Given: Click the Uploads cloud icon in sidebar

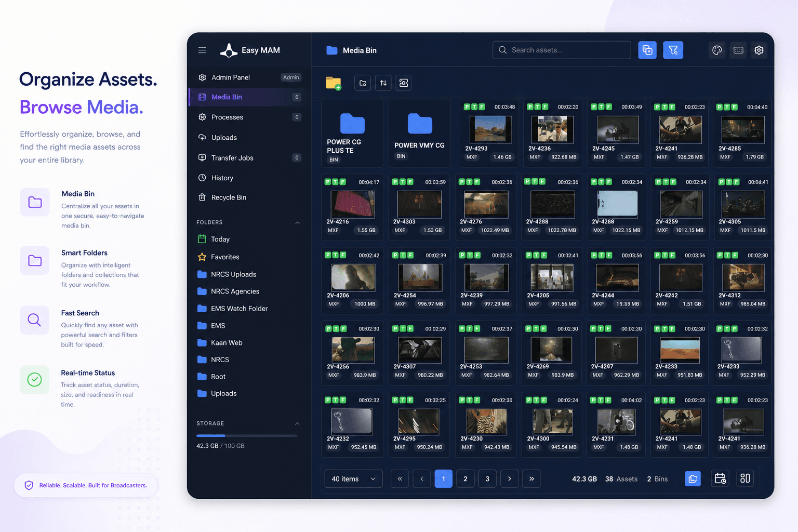Looking at the screenshot, I should pos(202,137).
